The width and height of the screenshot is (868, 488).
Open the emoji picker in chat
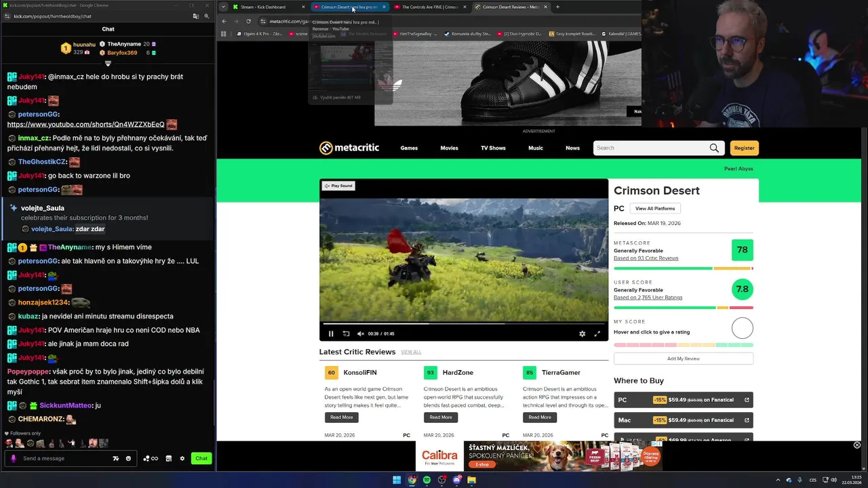(x=128, y=459)
